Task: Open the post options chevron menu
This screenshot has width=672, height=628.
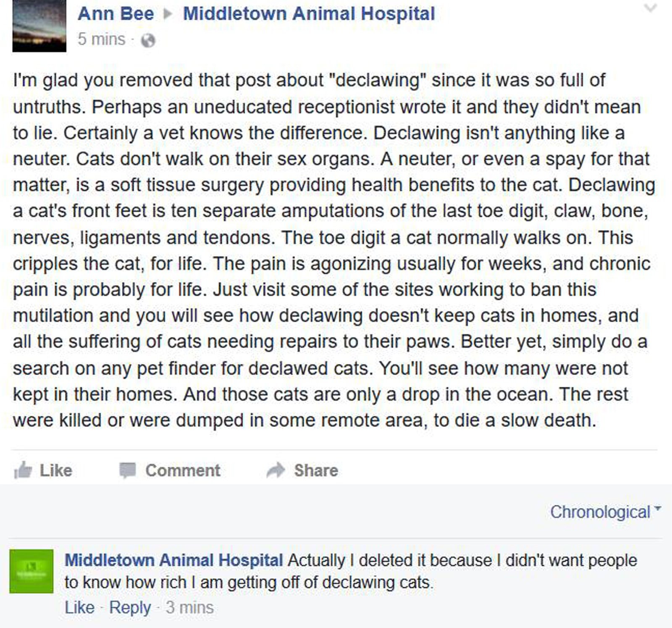Action: click(650, 8)
